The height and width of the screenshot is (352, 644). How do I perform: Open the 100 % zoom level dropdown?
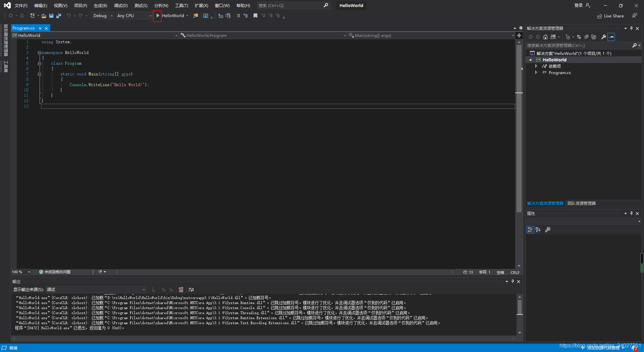coord(21,272)
